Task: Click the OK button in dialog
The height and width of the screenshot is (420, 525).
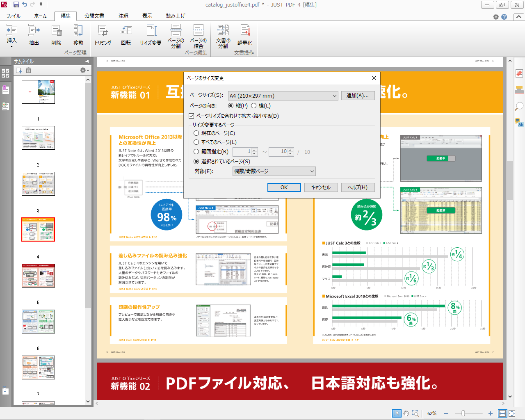Action: click(x=284, y=187)
